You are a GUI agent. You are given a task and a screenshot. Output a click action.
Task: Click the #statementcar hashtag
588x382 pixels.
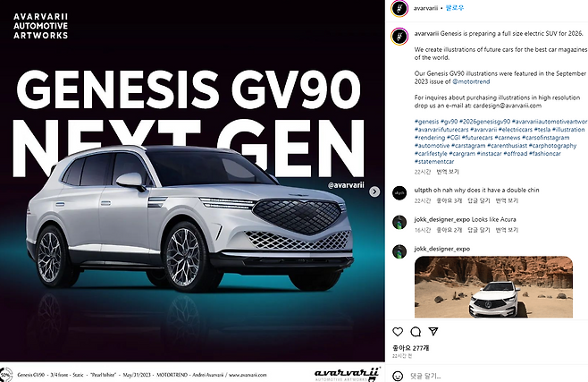click(x=434, y=162)
